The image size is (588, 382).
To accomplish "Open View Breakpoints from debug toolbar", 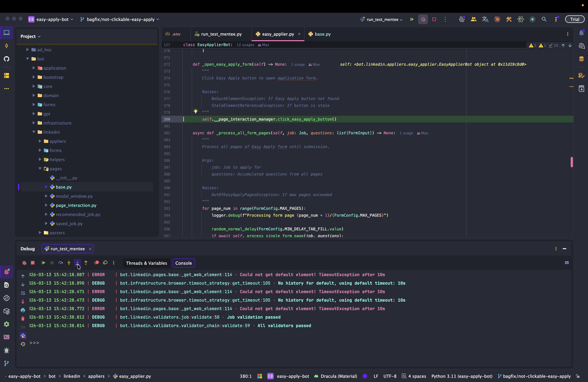I will pyautogui.click(x=97, y=263).
